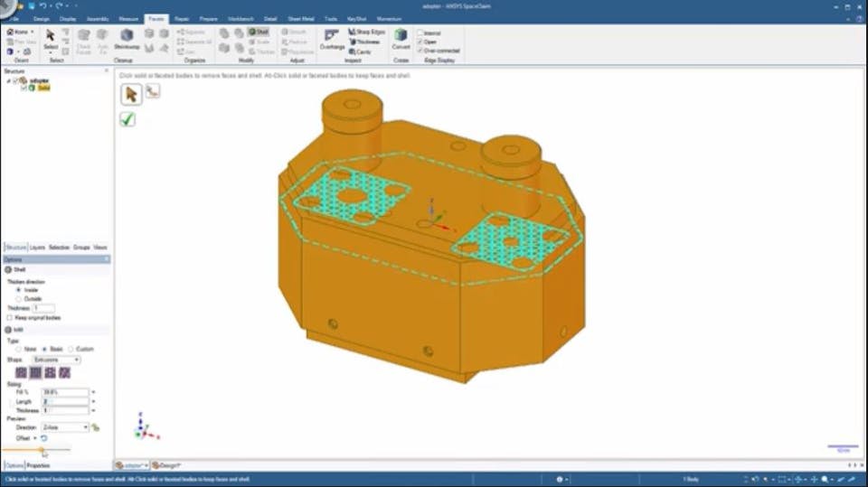Activate the second tool guide beside arrow
Viewport: 868px width, 487px height.
[153, 91]
